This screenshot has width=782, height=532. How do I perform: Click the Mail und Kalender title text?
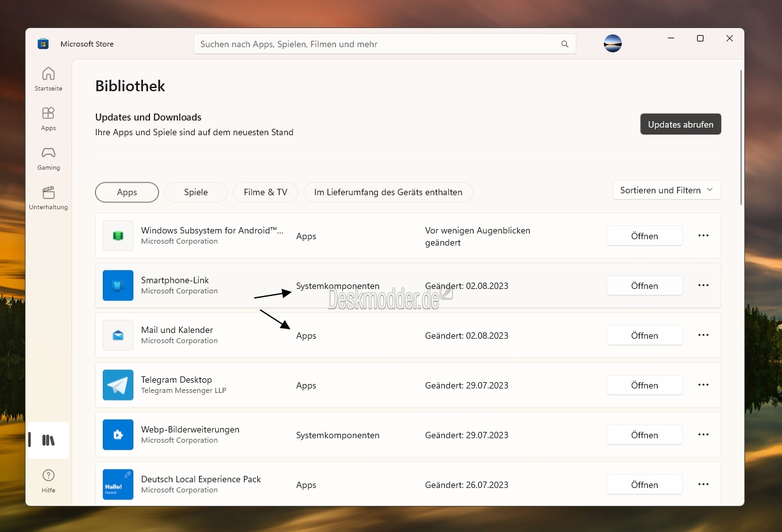177,330
